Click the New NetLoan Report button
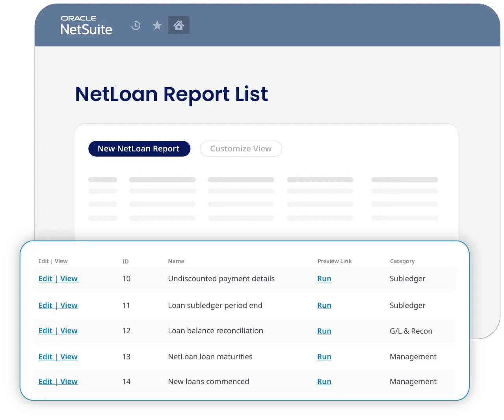This screenshot has height=420, width=504. [139, 149]
